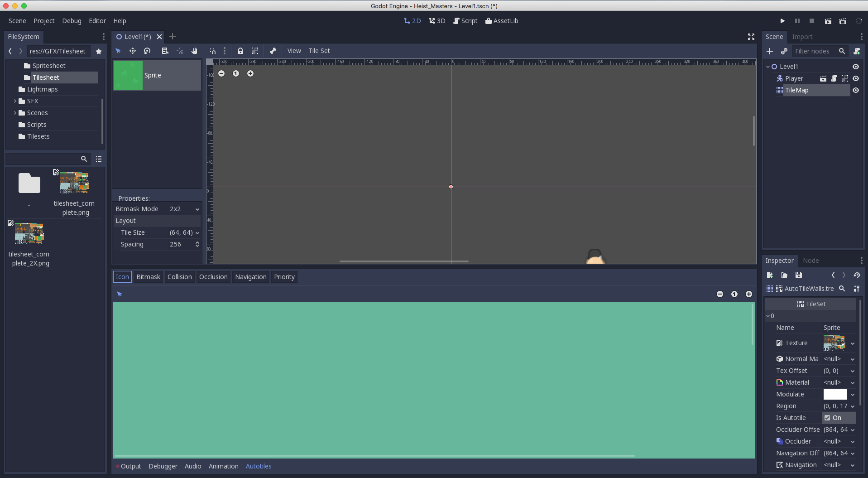Save the AutoTileWalls resource with the save icon
The image size is (868, 478).
[x=799, y=275]
